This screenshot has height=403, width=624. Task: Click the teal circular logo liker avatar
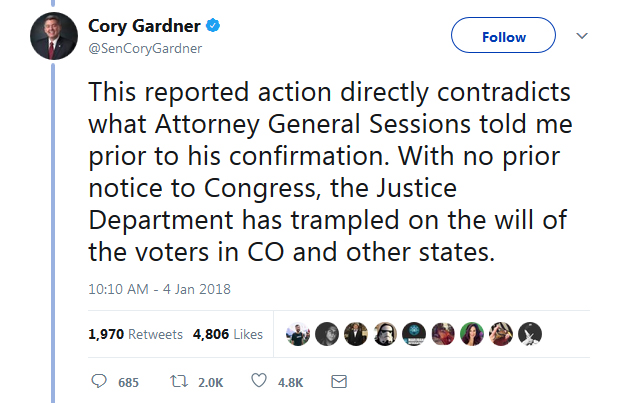[412, 333]
